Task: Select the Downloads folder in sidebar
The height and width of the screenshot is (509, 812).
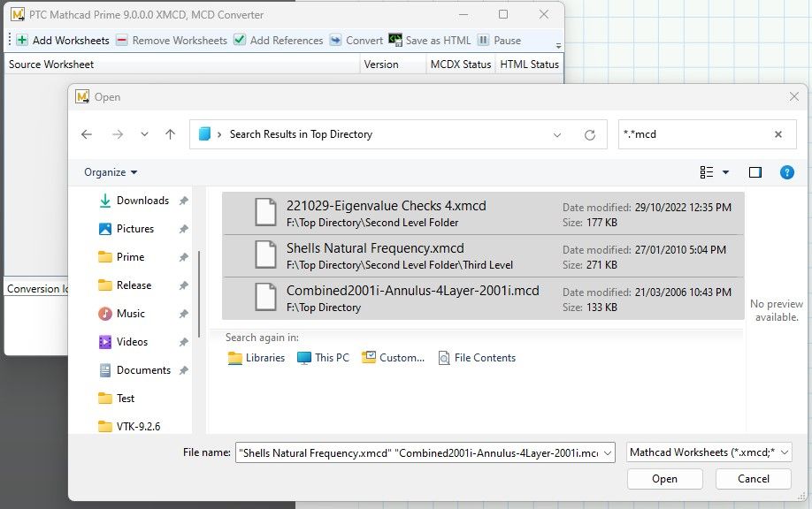Action: (x=142, y=201)
